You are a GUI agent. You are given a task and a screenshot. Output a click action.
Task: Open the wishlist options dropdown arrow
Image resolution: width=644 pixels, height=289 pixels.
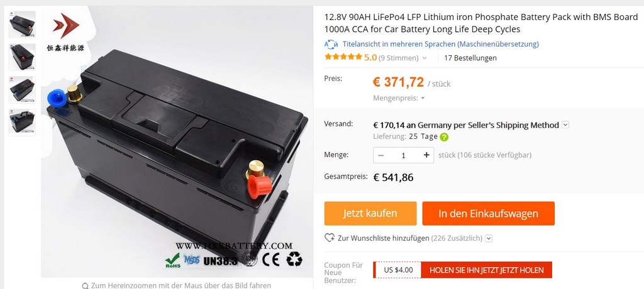coord(489,238)
